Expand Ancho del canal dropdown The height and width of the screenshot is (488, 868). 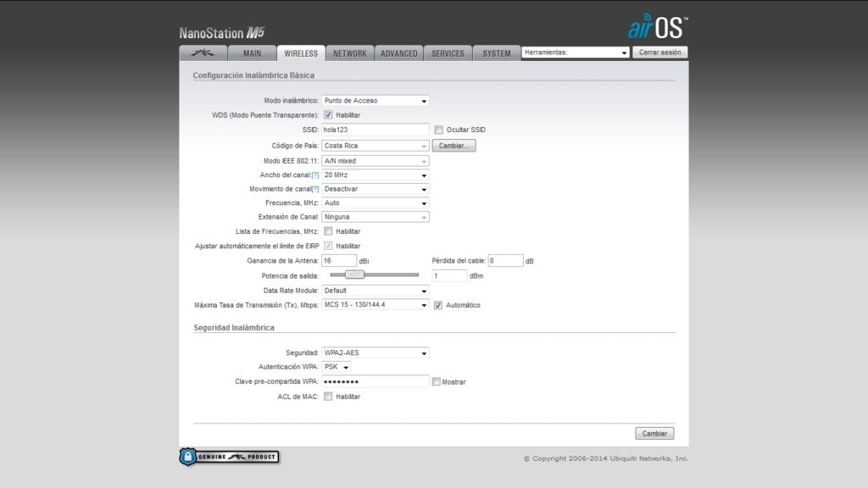pyautogui.click(x=375, y=175)
